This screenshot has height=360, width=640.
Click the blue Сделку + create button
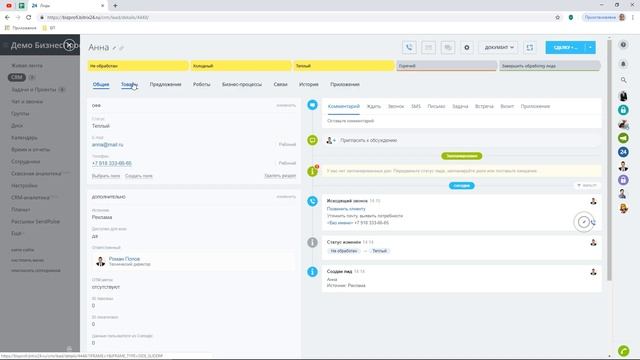point(565,47)
